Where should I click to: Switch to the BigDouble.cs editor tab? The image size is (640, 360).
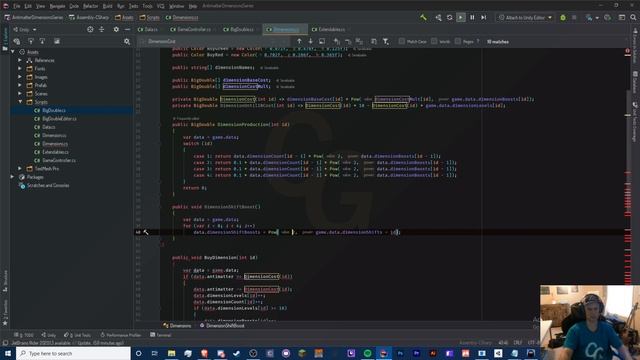(x=239, y=29)
